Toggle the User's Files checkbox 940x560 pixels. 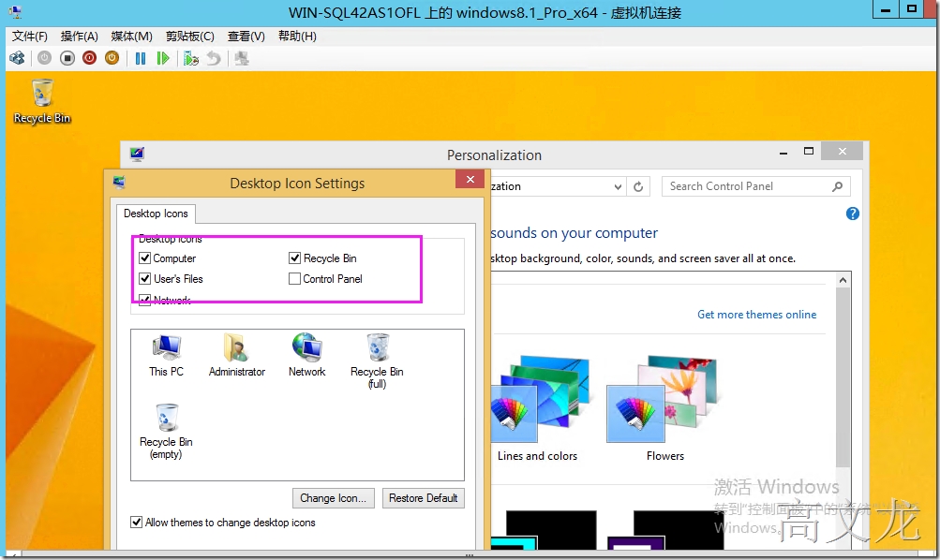[144, 278]
